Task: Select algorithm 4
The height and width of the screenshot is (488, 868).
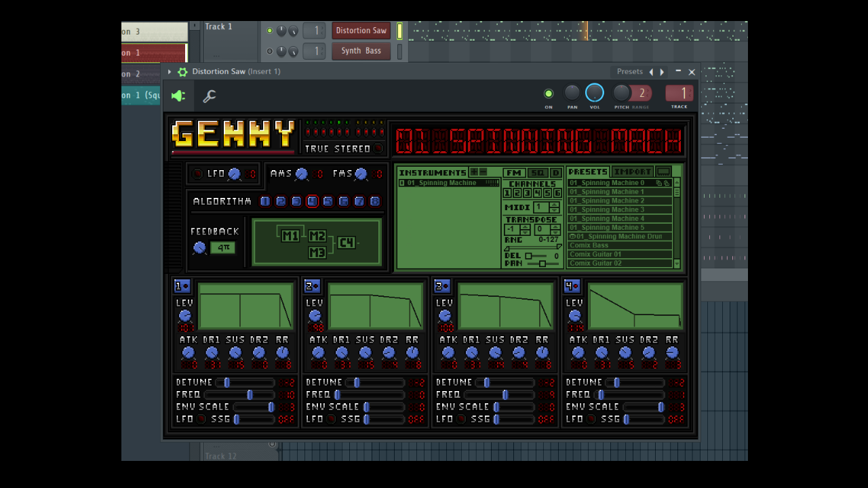Action: (x=312, y=201)
